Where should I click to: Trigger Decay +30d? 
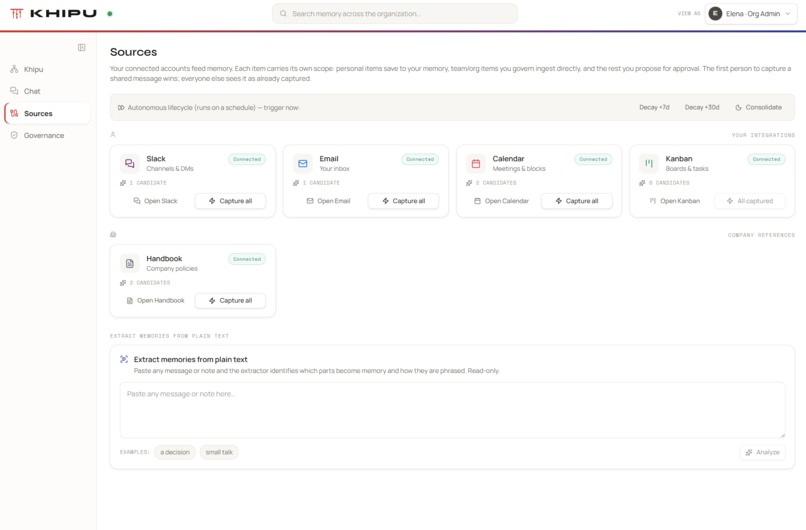pos(702,107)
